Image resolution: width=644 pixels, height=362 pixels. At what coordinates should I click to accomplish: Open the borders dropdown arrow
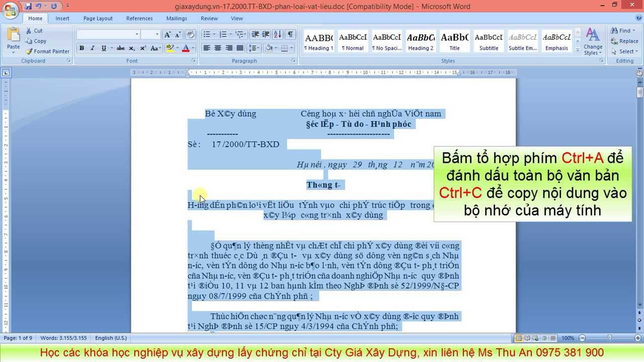[x=292, y=48]
